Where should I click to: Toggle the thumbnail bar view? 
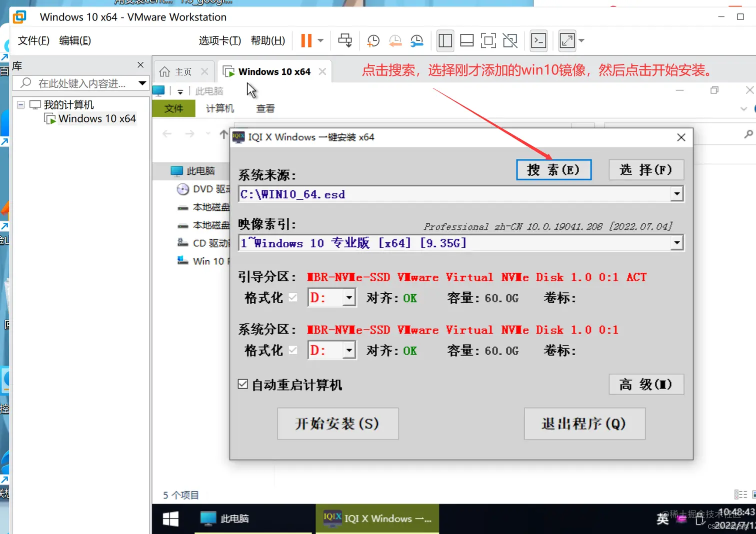click(466, 40)
